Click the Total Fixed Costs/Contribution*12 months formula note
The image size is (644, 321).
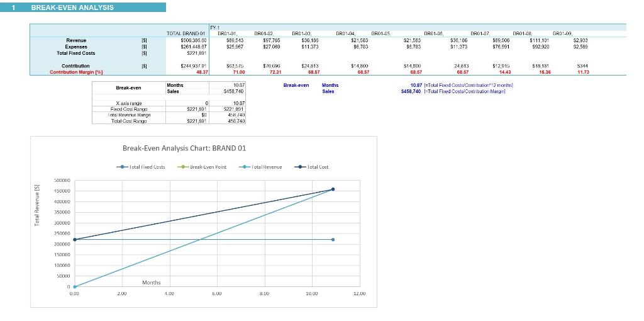point(469,85)
